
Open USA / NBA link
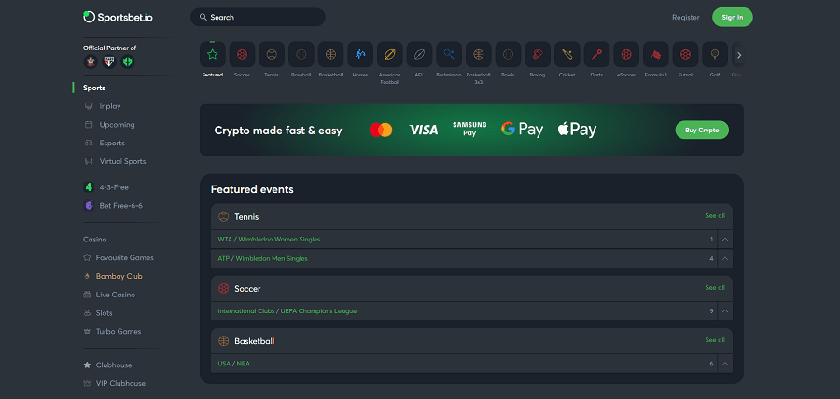pos(234,364)
